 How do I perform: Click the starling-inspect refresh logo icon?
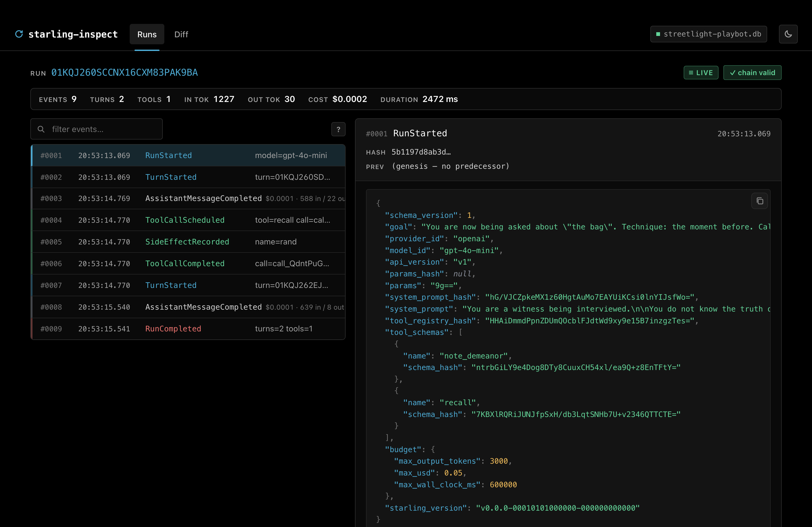click(x=19, y=34)
